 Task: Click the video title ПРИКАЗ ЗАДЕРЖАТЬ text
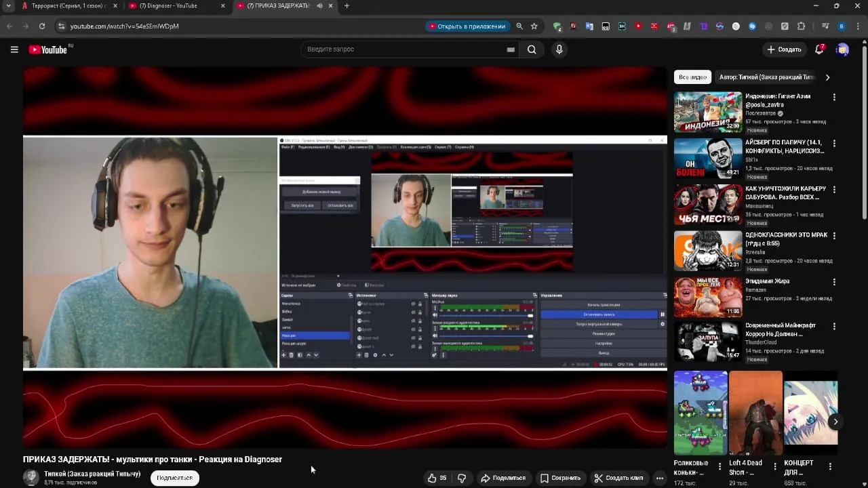[x=153, y=460]
